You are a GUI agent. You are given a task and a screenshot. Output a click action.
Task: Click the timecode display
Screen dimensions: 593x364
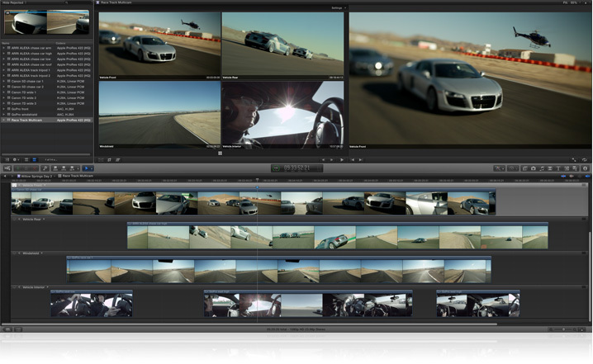pos(296,168)
